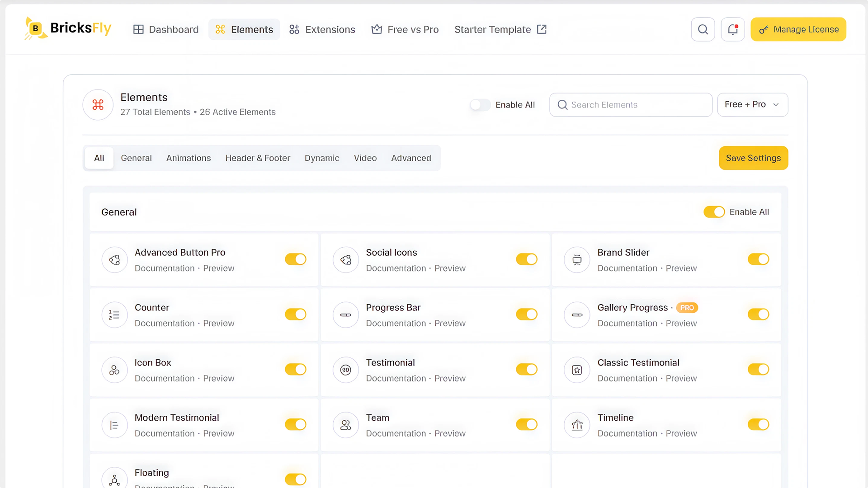
Task: Click the Counter element icon
Action: [x=114, y=315]
